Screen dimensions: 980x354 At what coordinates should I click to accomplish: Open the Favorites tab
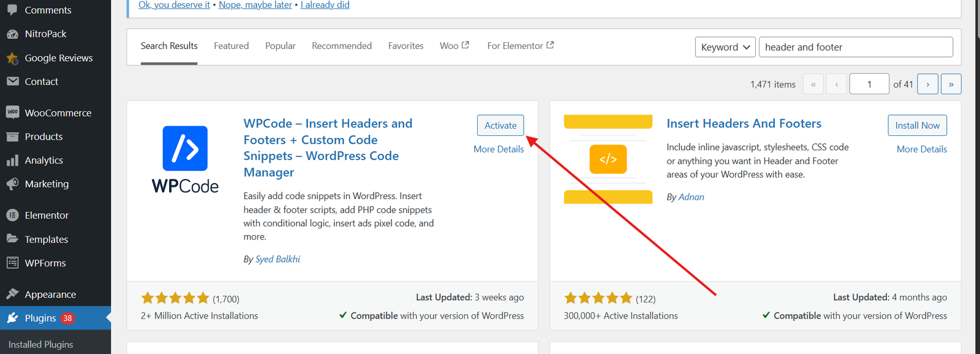point(405,46)
